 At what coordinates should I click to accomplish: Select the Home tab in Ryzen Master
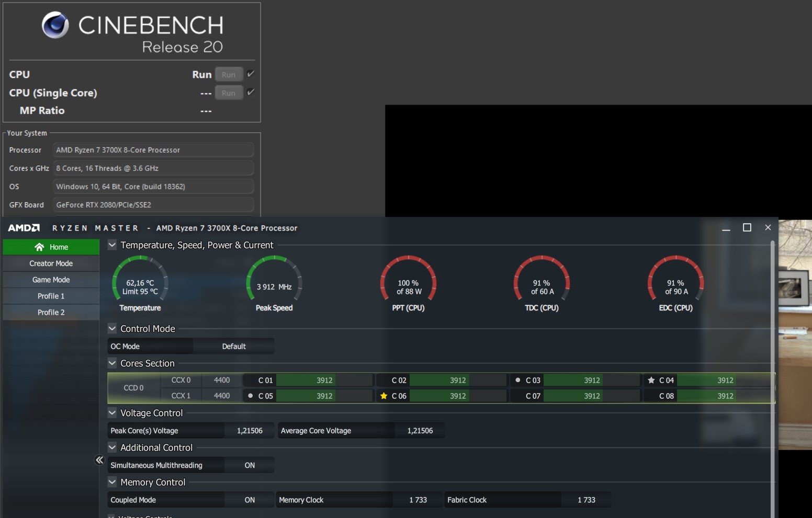(x=51, y=247)
